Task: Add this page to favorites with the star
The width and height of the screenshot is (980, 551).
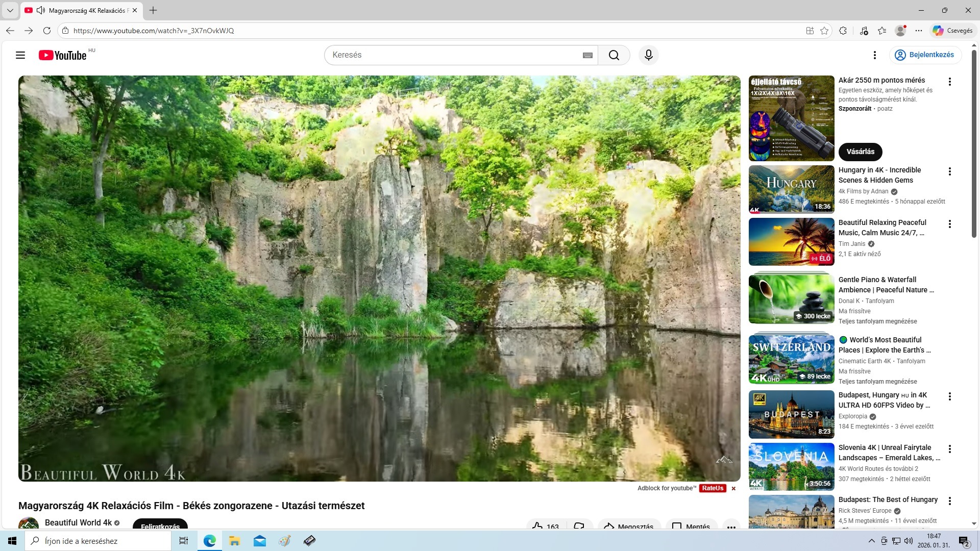Action: [x=824, y=31]
